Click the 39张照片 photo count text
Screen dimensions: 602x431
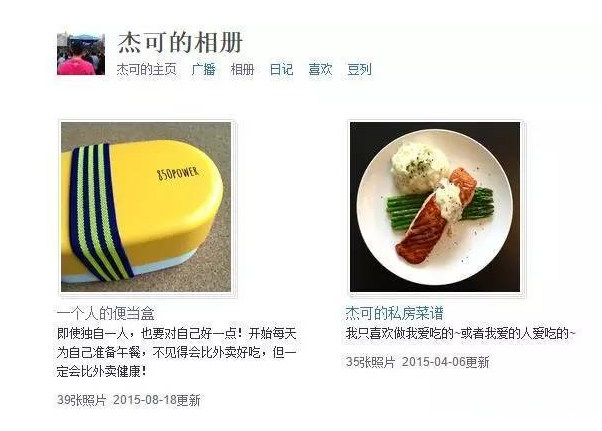click(81, 400)
